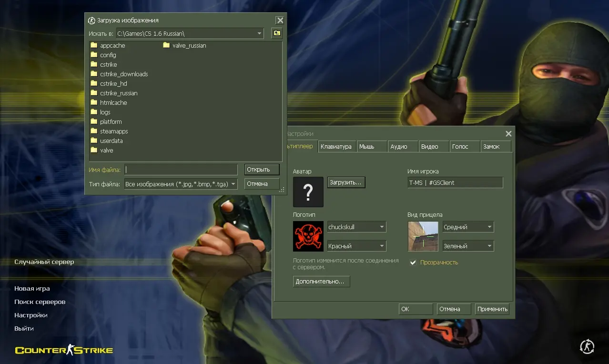Open the cstrike_downloads folder icon
The height and width of the screenshot is (364, 609).
pos(94,74)
